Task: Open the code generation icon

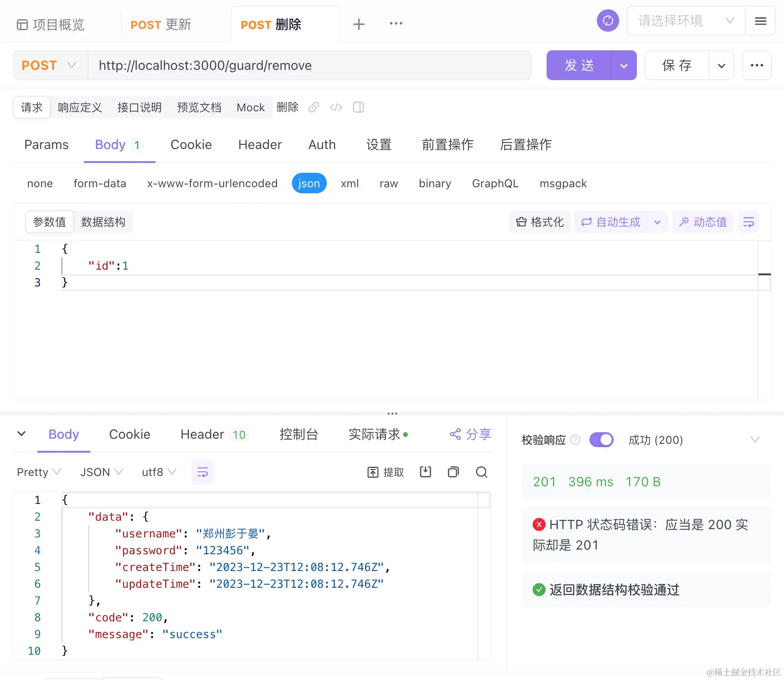Action: pyautogui.click(x=336, y=108)
